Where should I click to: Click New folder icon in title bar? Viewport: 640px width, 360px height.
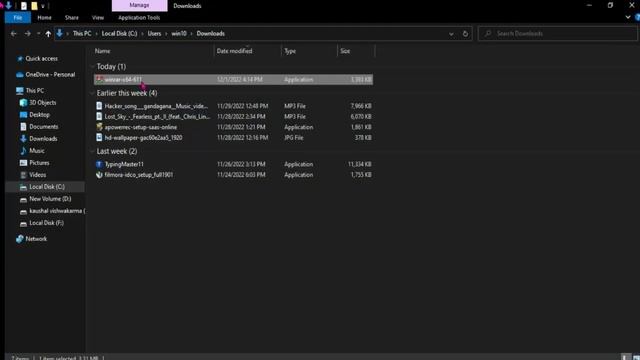pos(34,6)
